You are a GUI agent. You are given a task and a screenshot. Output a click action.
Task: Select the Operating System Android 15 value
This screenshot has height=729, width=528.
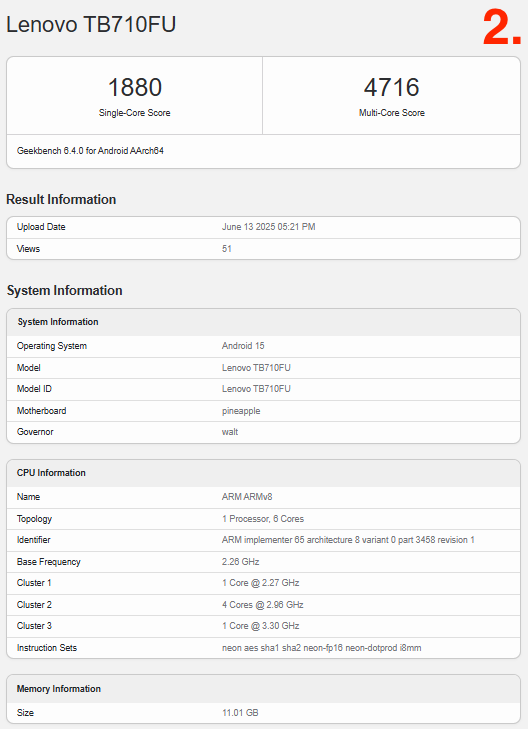pyautogui.click(x=243, y=346)
